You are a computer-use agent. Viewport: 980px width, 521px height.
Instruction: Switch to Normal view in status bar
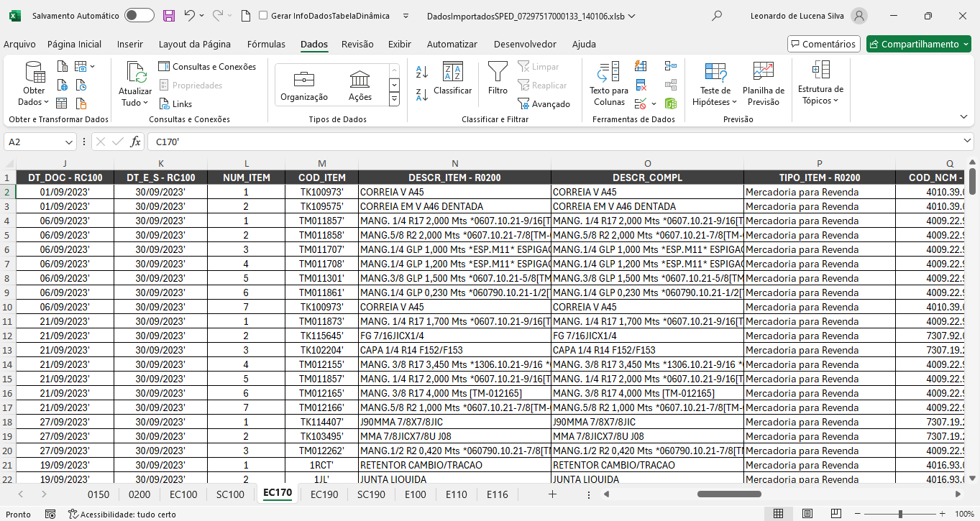point(778,514)
